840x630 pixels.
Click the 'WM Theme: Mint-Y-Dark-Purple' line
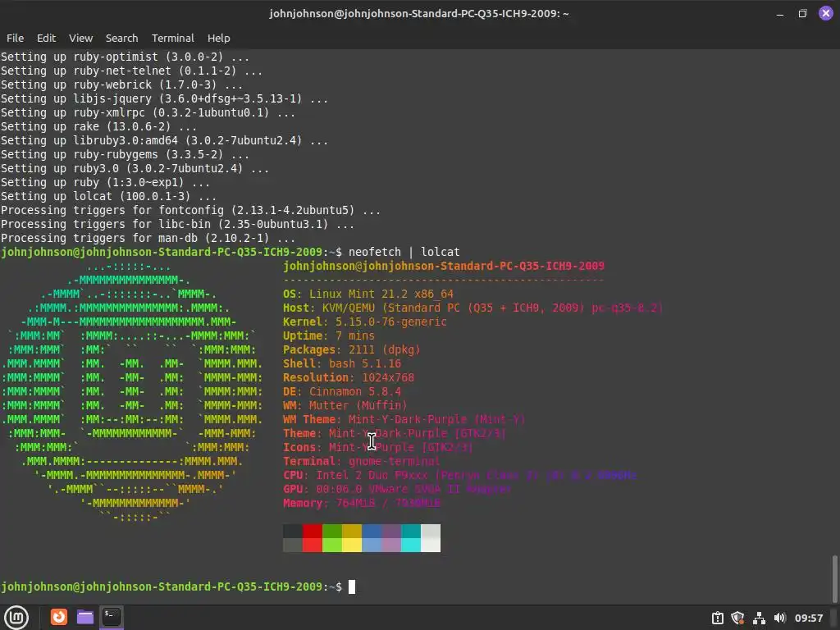coord(404,419)
